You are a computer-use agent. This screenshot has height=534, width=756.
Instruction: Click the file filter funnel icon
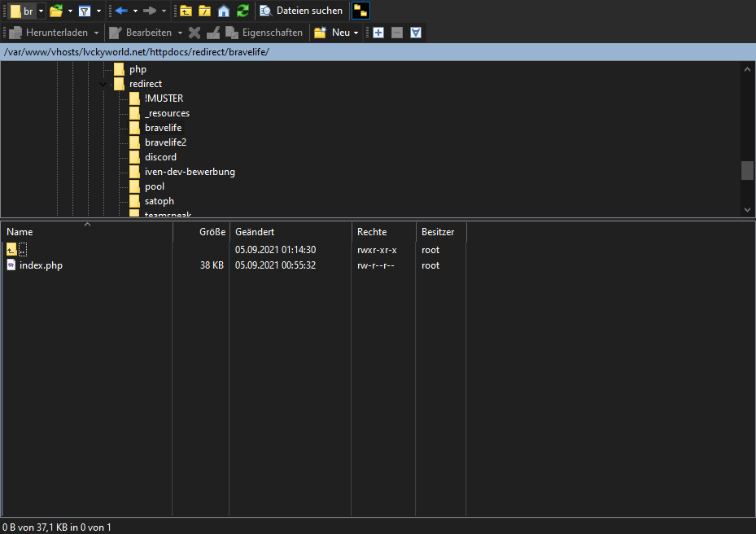coord(84,11)
